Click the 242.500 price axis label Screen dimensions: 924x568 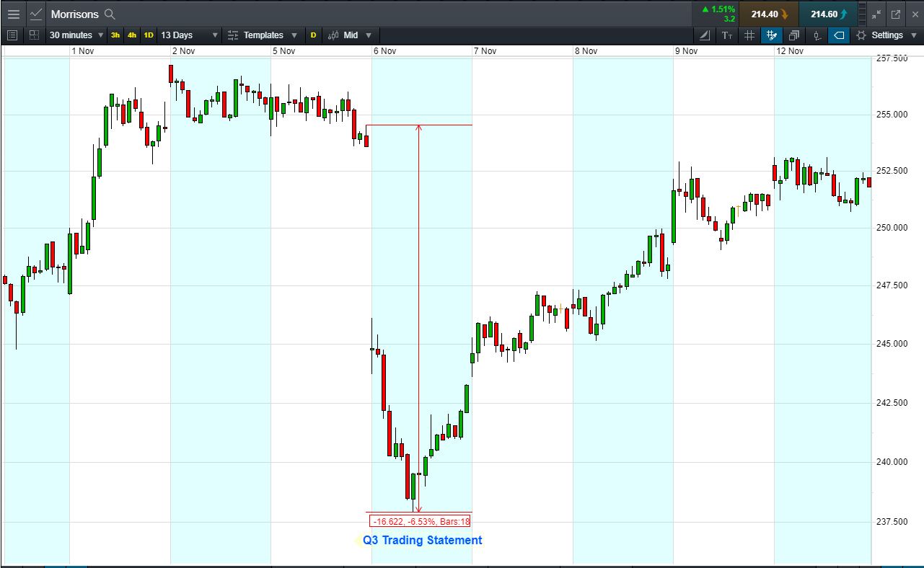pyautogui.click(x=891, y=402)
